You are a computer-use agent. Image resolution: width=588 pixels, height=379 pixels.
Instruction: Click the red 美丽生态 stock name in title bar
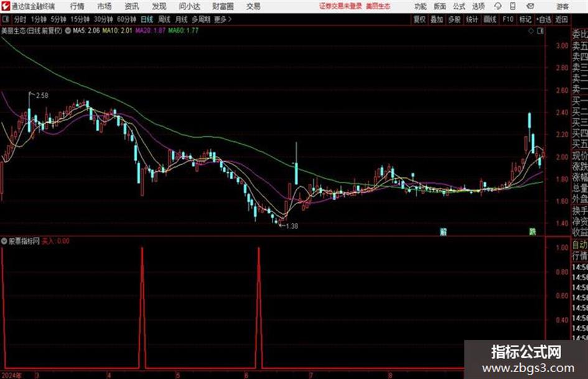click(378, 6)
